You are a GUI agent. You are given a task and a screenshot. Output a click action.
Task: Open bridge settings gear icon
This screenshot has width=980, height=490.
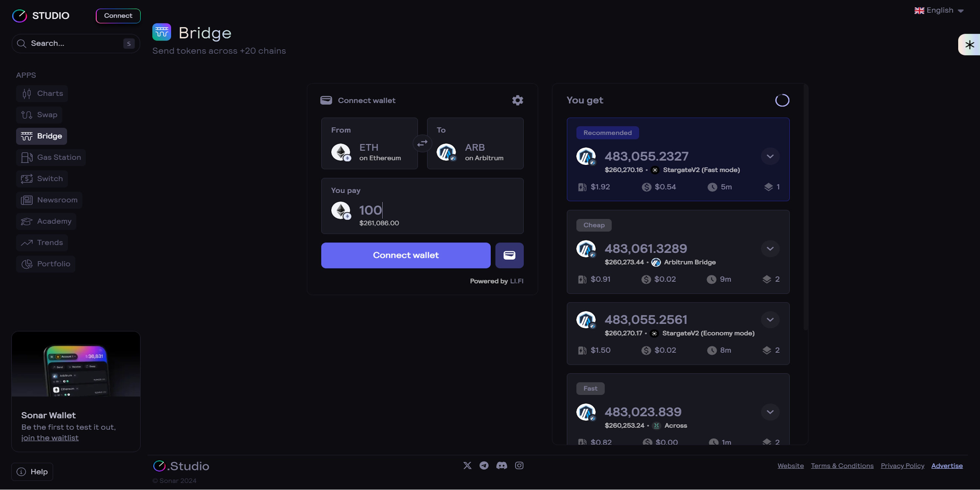(517, 100)
